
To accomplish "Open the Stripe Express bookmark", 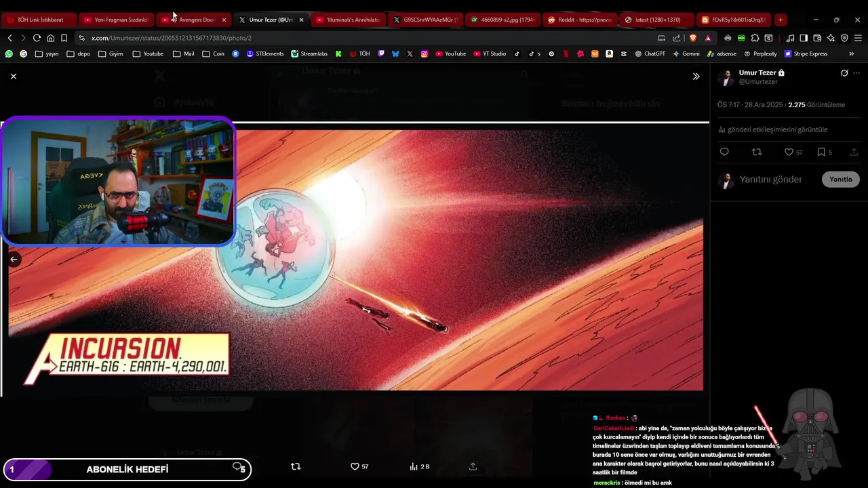I will click(806, 54).
